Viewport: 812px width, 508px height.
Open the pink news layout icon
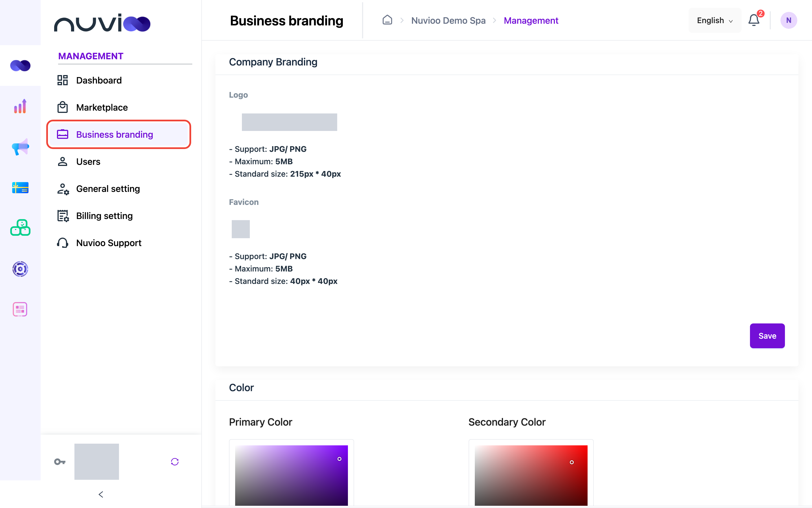(x=20, y=309)
